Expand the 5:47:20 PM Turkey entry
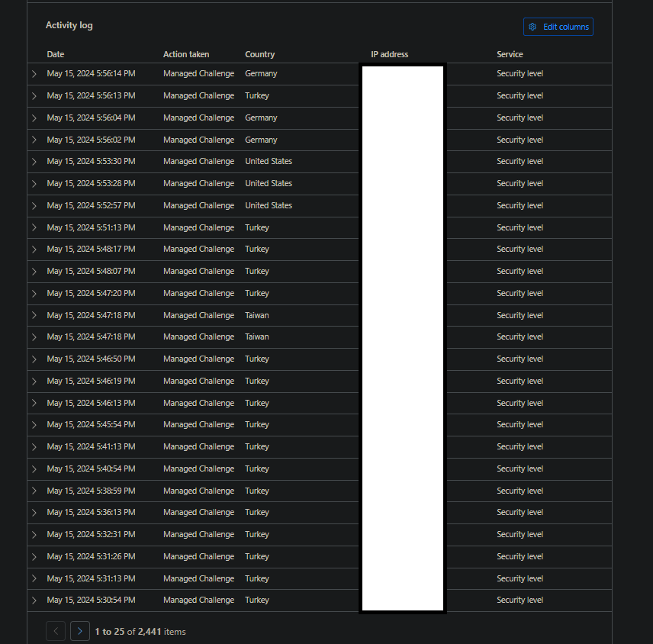 34,293
